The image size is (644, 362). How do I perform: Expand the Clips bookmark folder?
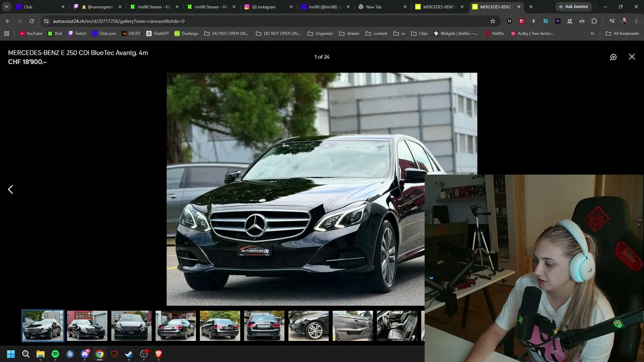(x=419, y=34)
